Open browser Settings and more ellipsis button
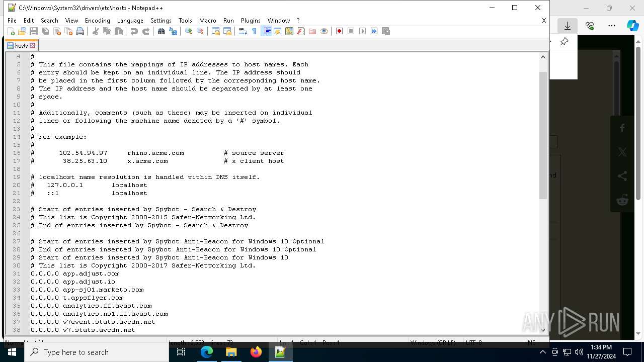The image size is (644, 362). tap(612, 25)
